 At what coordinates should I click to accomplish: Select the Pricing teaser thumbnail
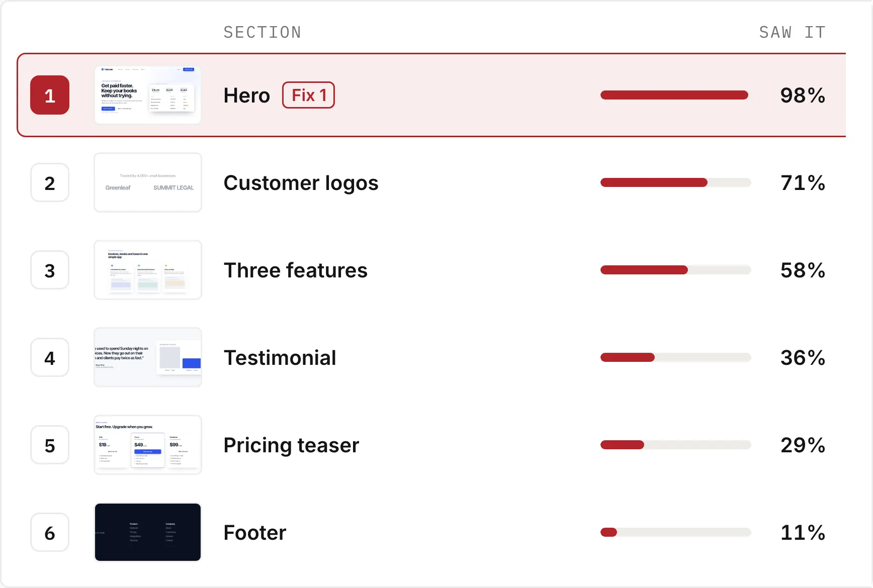tap(148, 445)
